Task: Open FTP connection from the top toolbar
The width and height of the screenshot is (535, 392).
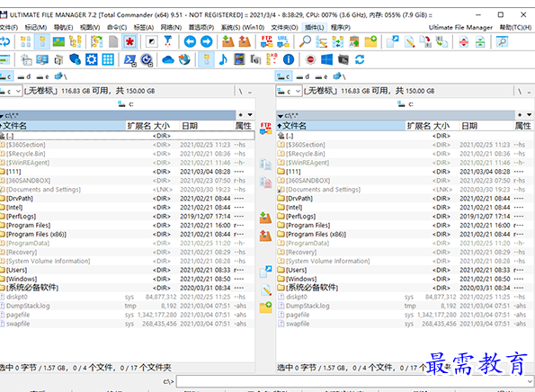Action: pyautogui.click(x=266, y=41)
